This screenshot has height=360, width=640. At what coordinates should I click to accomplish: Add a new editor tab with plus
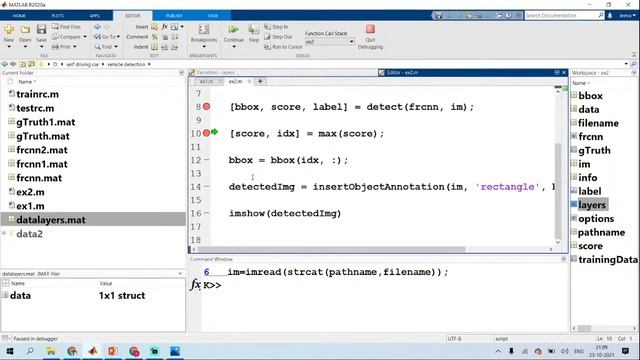tap(260, 81)
